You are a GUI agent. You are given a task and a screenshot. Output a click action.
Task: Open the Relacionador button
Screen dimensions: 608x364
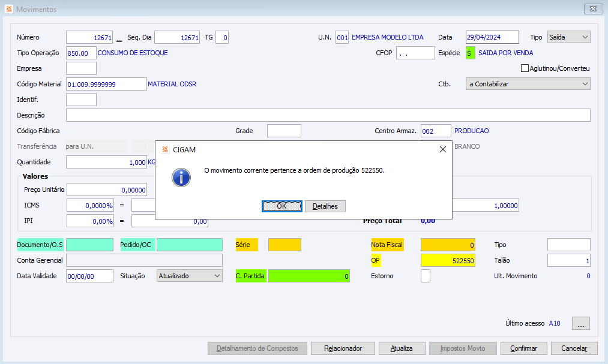(343, 348)
